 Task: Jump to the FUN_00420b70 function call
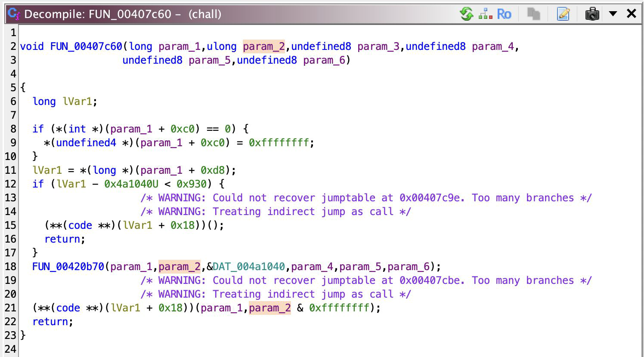68,267
